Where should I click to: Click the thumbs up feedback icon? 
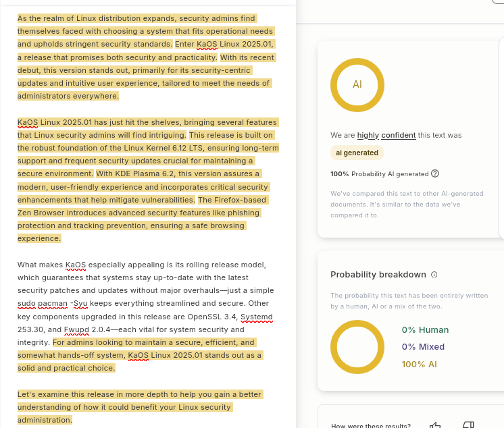[x=435, y=425]
